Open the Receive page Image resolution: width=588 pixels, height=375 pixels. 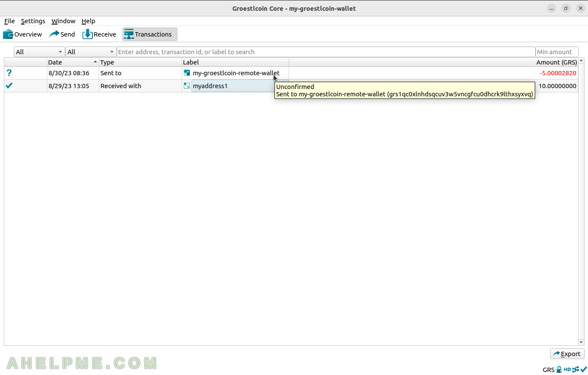99,34
